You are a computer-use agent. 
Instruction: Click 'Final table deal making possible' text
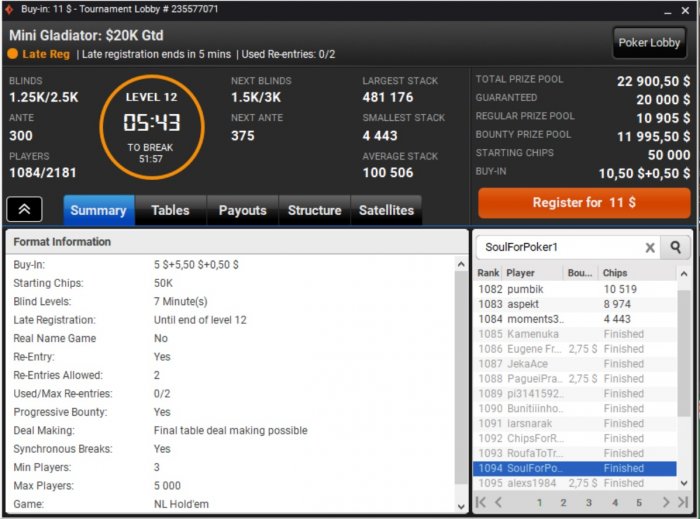pos(230,431)
